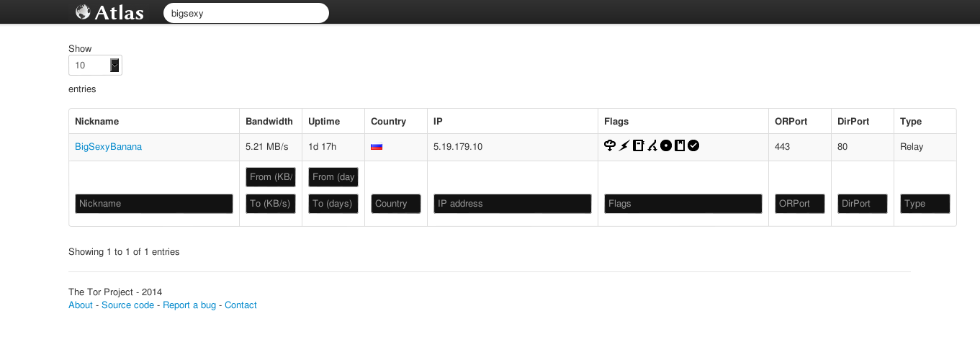Sort table by Nickname column header
This screenshot has height=342, width=980.
point(96,121)
